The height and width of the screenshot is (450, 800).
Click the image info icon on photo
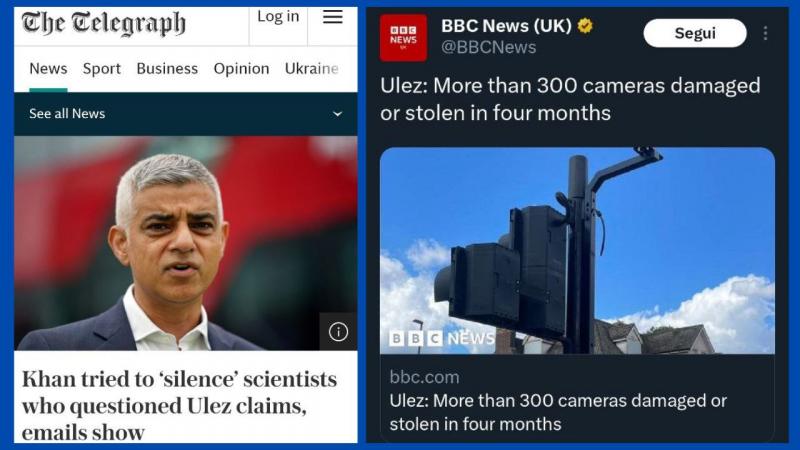coord(338,332)
